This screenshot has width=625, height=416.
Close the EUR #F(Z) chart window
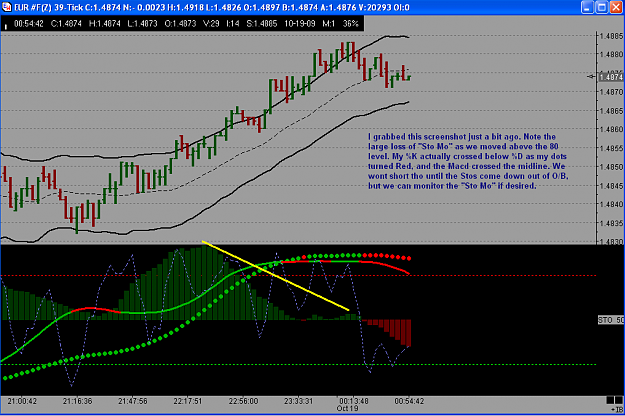point(616,7)
